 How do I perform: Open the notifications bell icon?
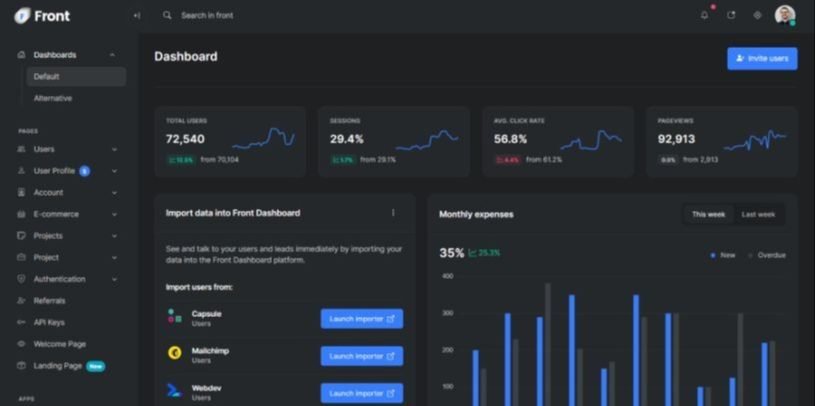coord(704,15)
